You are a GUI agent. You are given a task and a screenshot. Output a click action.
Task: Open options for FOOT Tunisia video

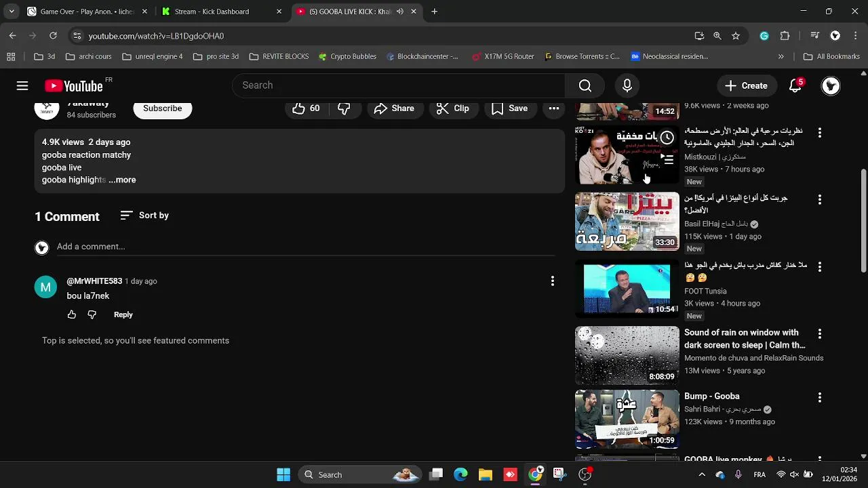click(819, 267)
